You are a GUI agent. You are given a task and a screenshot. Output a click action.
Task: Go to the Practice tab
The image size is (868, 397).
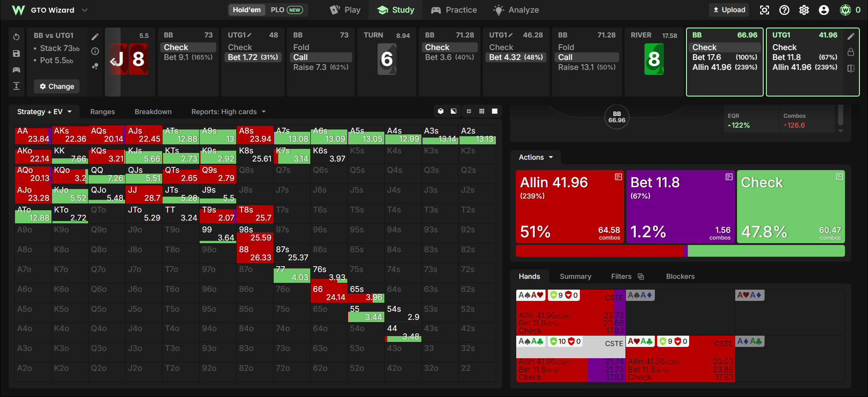(x=454, y=10)
